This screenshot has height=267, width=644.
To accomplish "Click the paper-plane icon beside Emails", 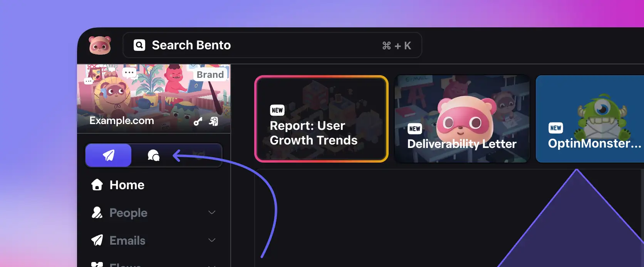I will (97, 240).
